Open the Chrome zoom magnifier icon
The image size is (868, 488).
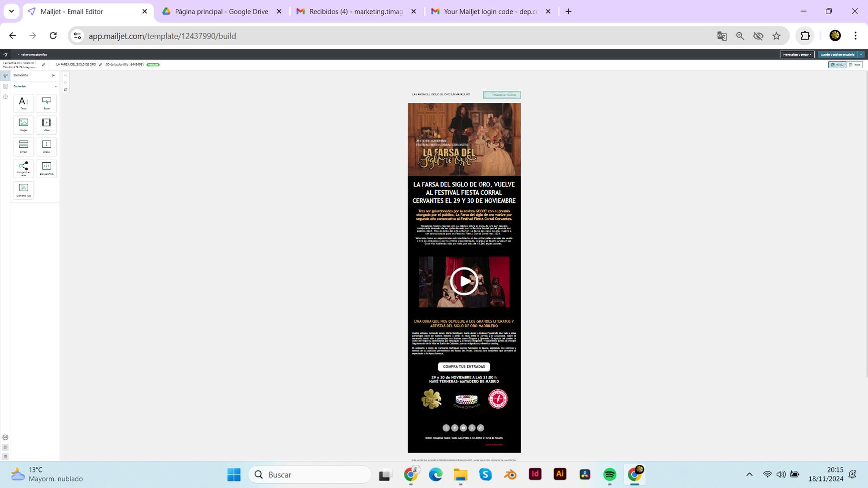coord(740,36)
